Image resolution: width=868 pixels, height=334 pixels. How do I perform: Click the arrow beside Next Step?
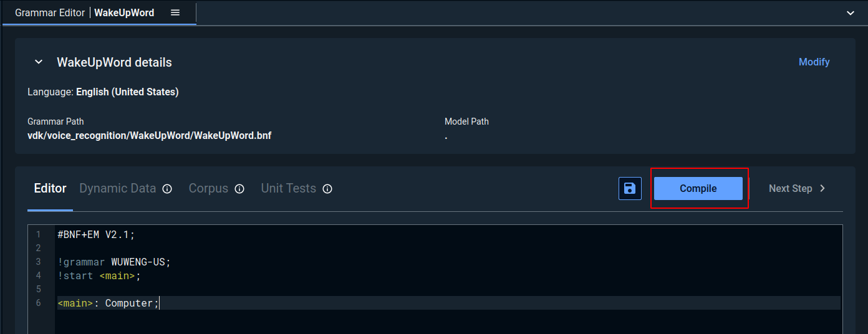coord(822,188)
